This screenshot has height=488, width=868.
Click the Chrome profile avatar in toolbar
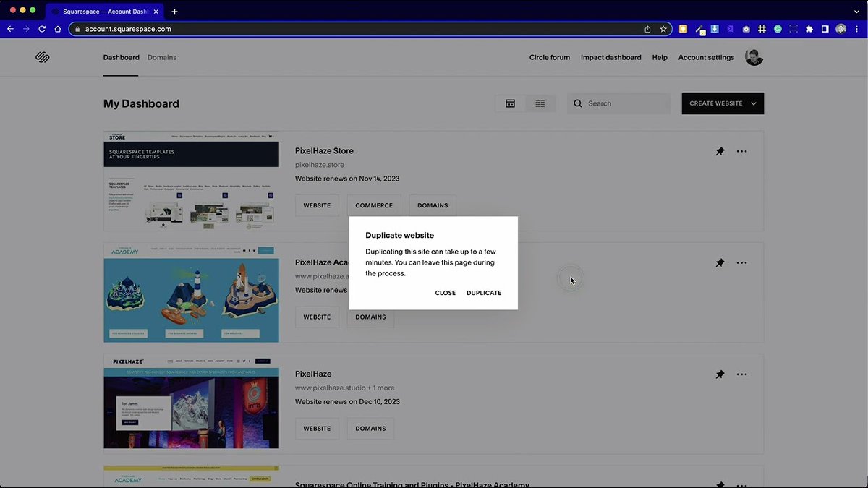pyautogui.click(x=841, y=29)
